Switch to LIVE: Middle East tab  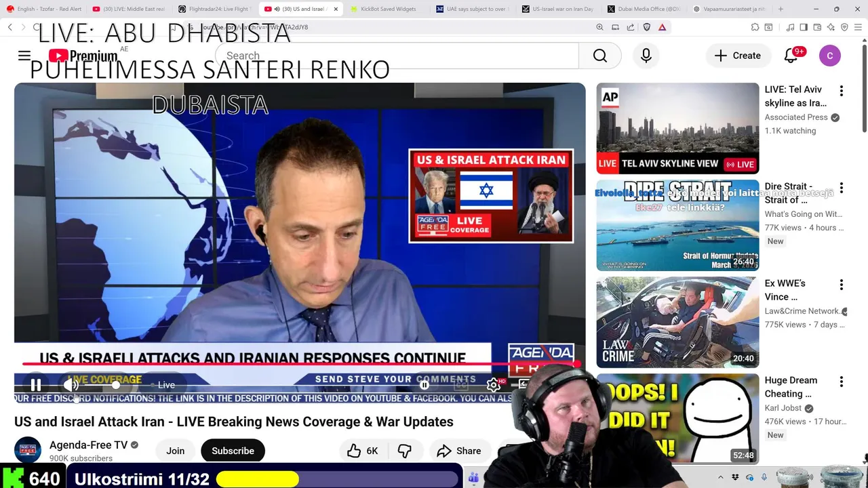tap(129, 9)
